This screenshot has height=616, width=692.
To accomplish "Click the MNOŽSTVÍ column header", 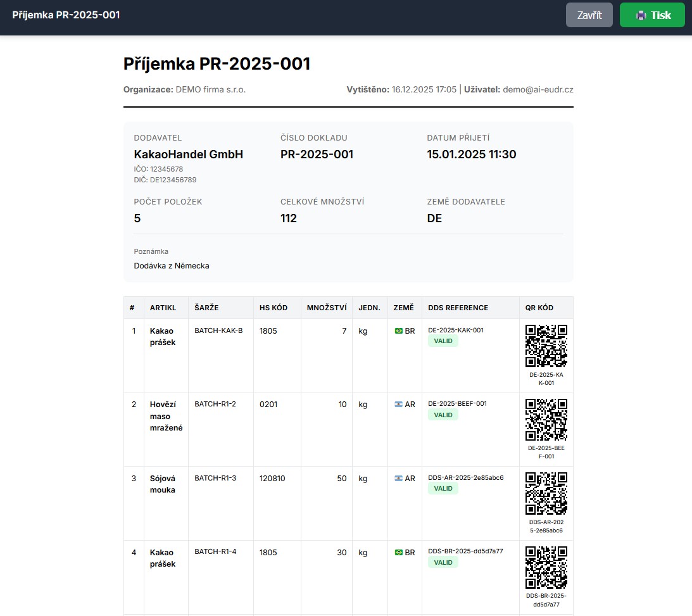I will pyautogui.click(x=326, y=308).
